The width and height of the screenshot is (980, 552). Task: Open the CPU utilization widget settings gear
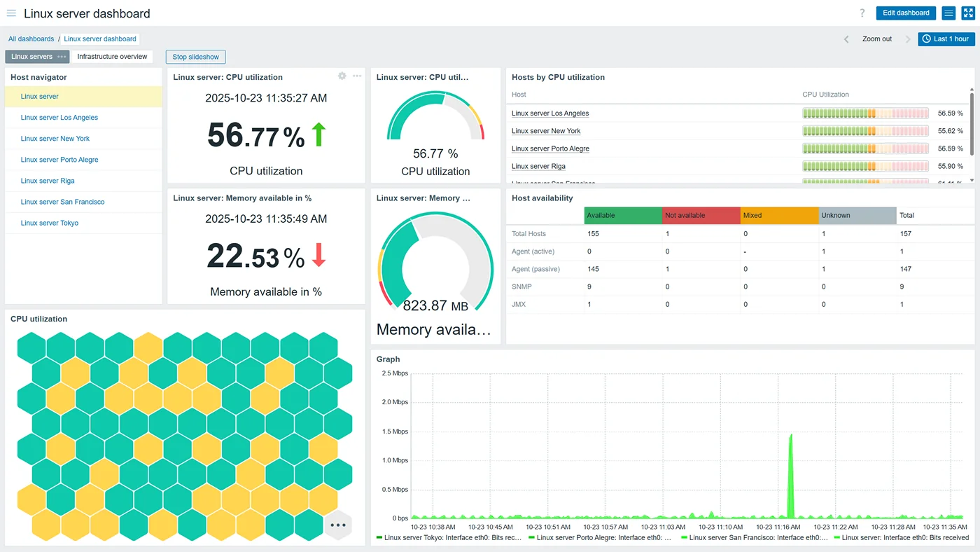[342, 76]
